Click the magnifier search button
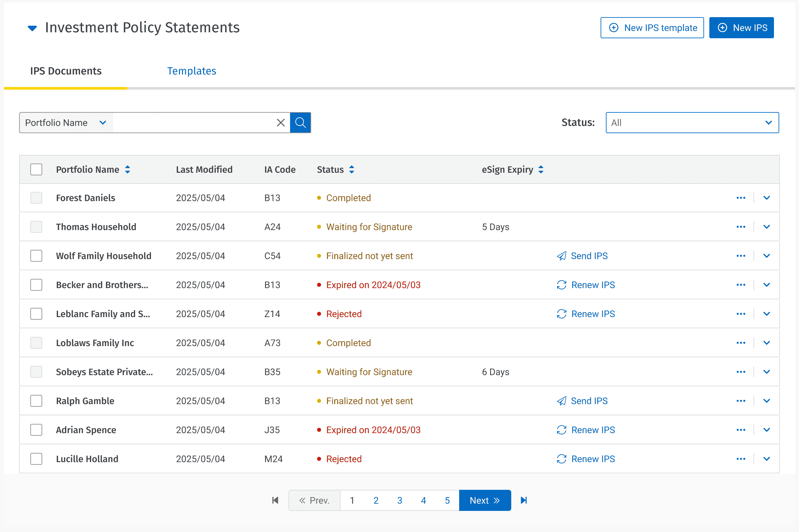The image size is (799, 532). (300, 123)
